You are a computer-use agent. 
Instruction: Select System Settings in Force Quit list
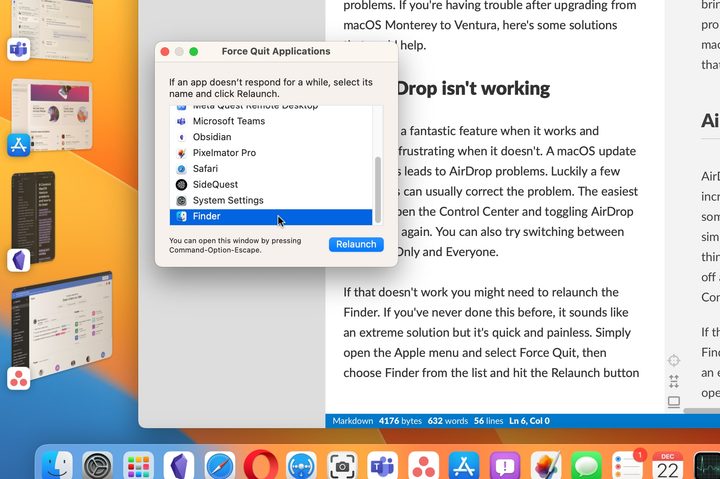(x=271, y=200)
